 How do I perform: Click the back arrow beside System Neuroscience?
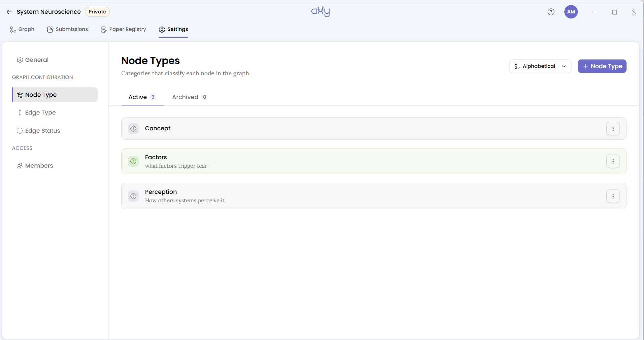coord(9,12)
